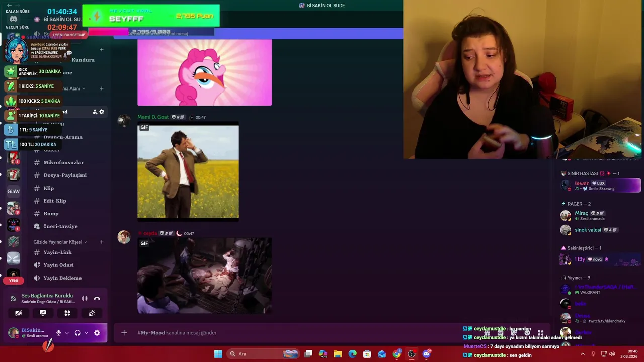
Task: Open File Explorer from the taskbar
Action: click(x=338, y=354)
